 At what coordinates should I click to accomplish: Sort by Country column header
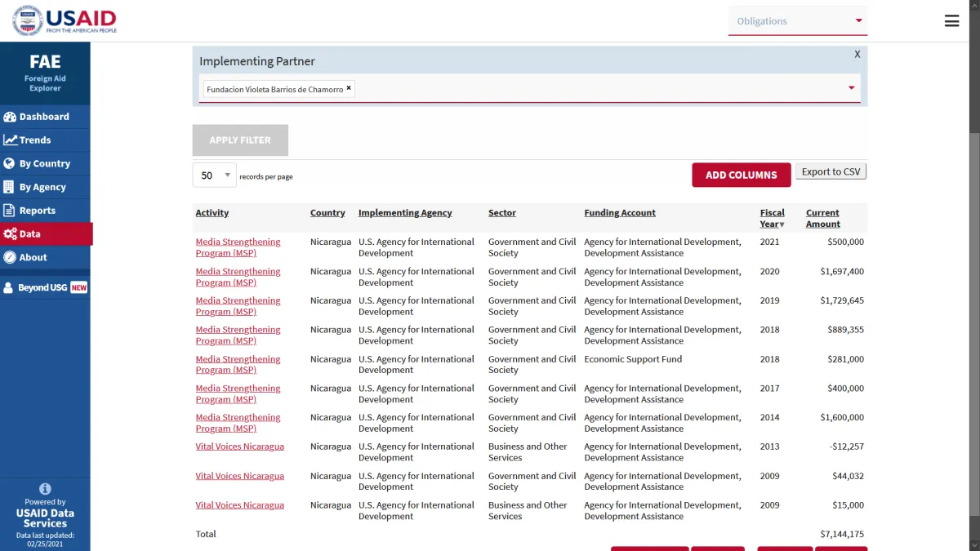coord(327,213)
